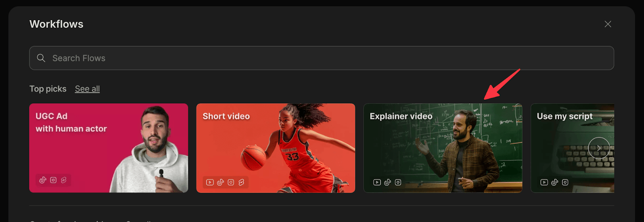Image resolution: width=644 pixels, height=222 pixels.
Task: Click Instagram icon on UGC Ad card
Action: point(53,180)
